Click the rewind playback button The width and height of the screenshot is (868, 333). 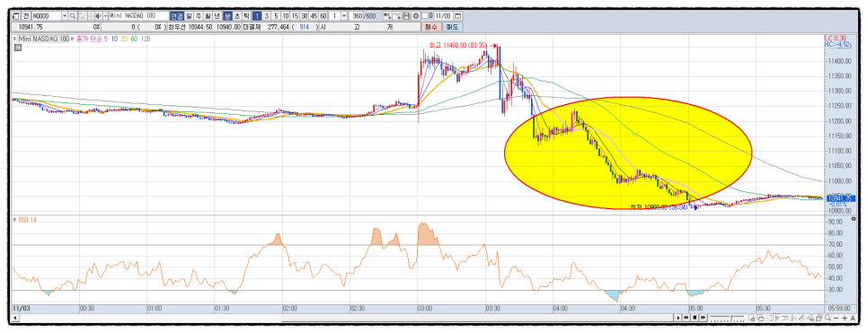point(686,318)
